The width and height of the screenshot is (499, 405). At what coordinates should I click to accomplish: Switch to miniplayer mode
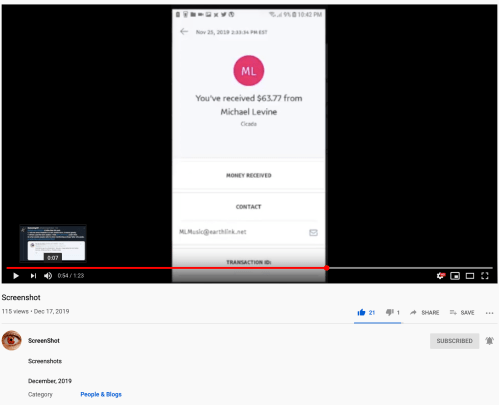click(455, 276)
